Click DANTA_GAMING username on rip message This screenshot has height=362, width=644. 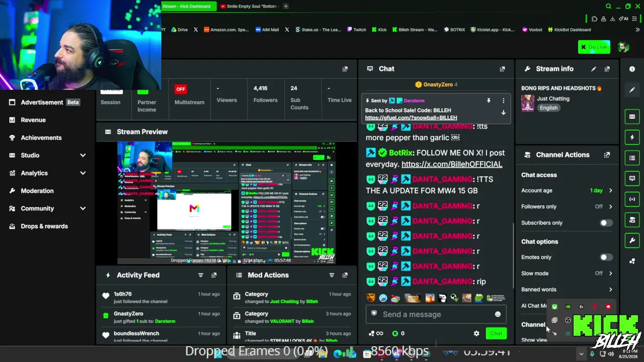point(442,282)
